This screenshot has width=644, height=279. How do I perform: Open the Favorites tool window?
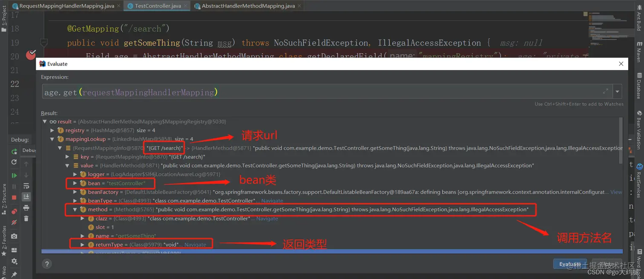coord(4,241)
